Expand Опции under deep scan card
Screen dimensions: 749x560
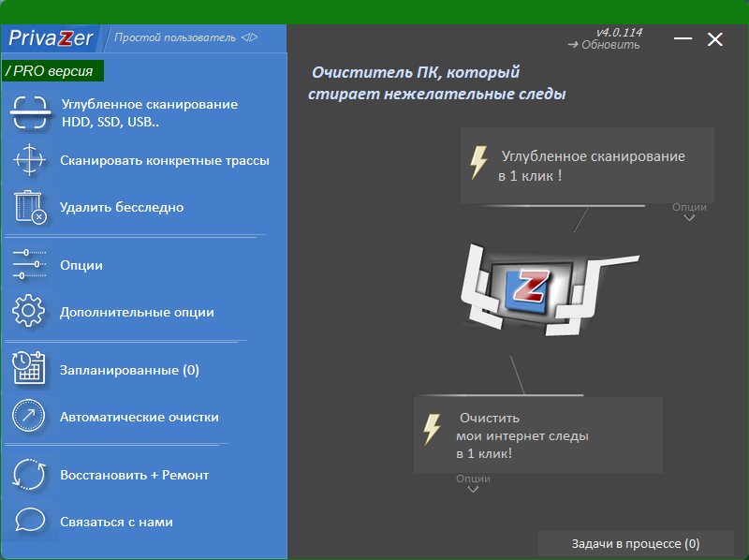(689, 212)
